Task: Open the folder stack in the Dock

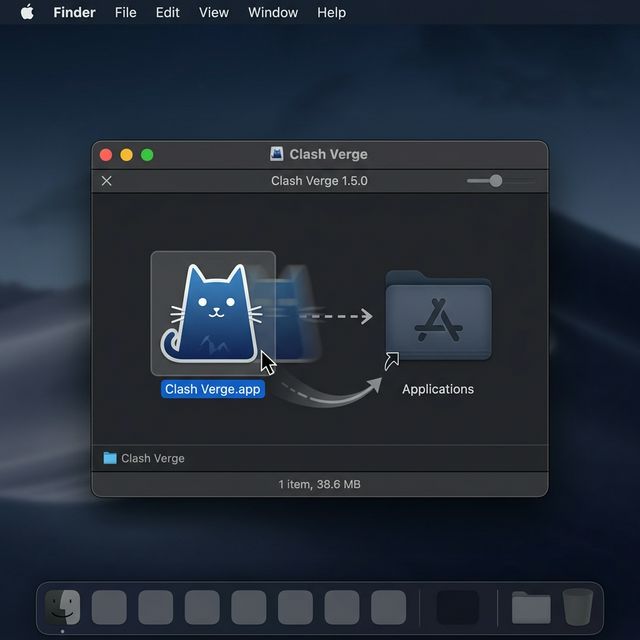Action: pyautogui.click(x=531, y=607)
